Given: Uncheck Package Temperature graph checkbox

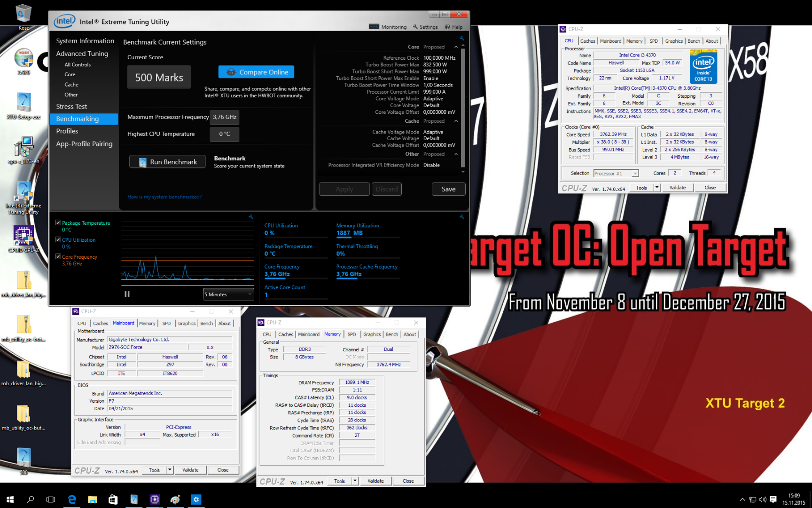Looking at the screenshot, I should click(x=58, y=222).
